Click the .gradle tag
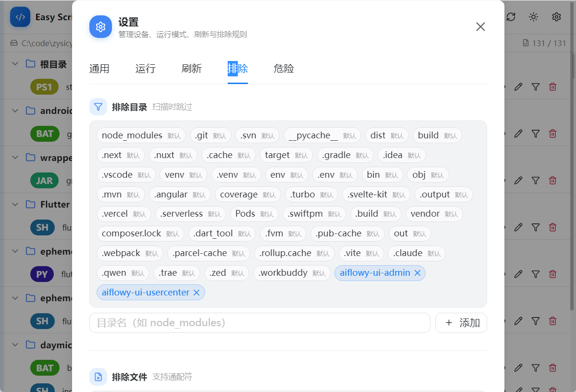This screenshot has height=392, width=576. (x=345, y=155)
